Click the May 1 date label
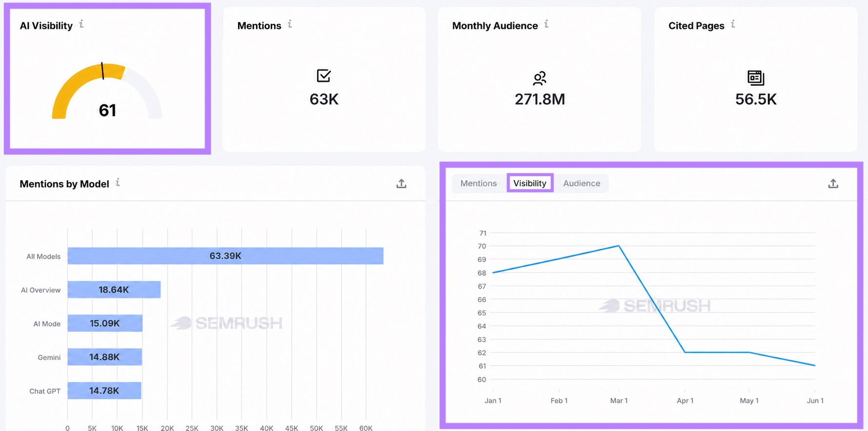This screenshot has height=431, width=868. point(749,401)
